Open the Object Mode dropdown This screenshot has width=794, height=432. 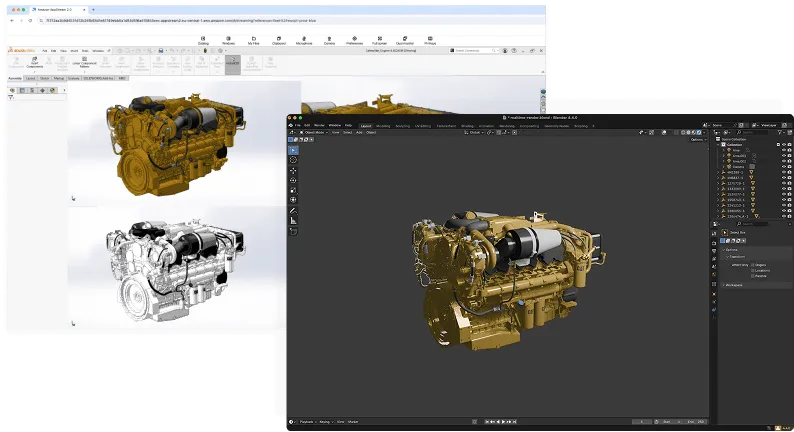(x=316, y=132)
